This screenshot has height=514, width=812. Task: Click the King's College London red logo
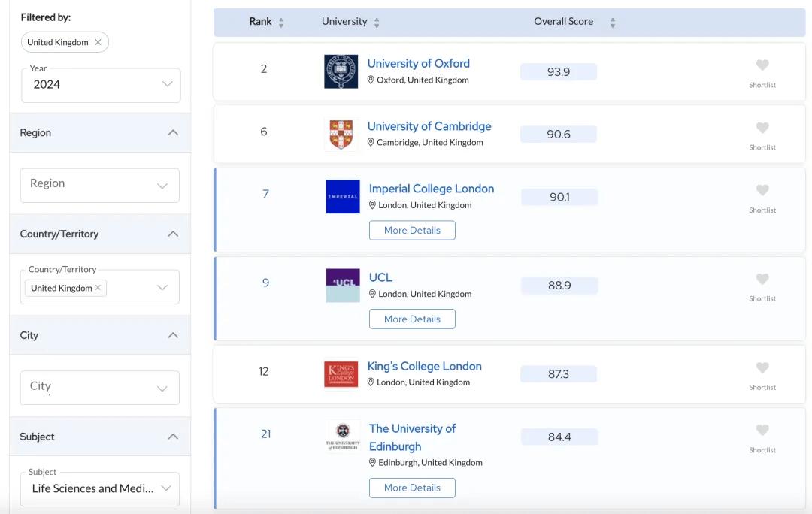tap(341, 373)
